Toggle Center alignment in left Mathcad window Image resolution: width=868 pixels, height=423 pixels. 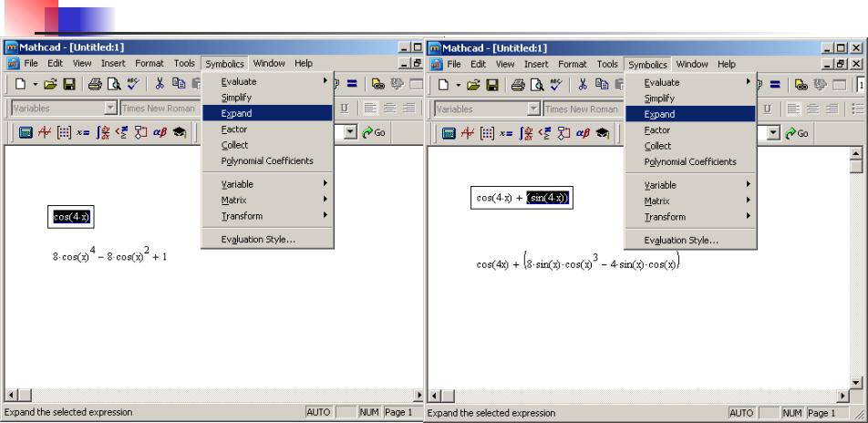coord(389,108)
